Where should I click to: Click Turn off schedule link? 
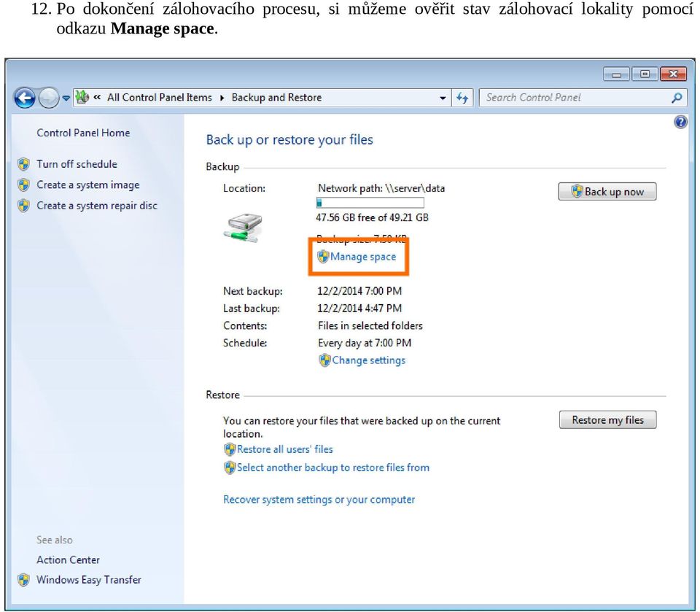point(77,164)
